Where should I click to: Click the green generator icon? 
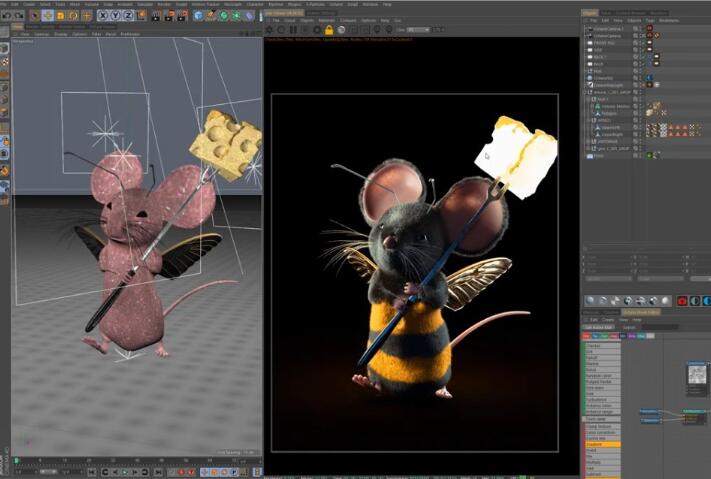pyautogui.click(x=224, y=15)
